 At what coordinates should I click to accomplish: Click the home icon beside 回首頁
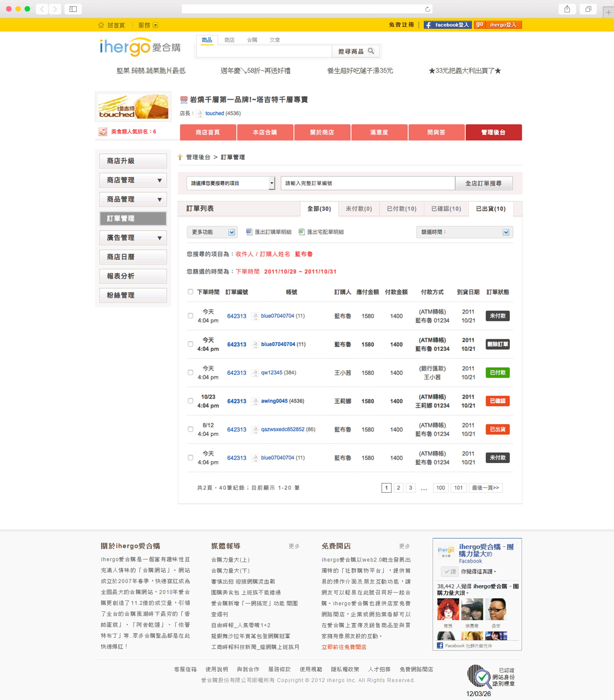pos(101,25)
